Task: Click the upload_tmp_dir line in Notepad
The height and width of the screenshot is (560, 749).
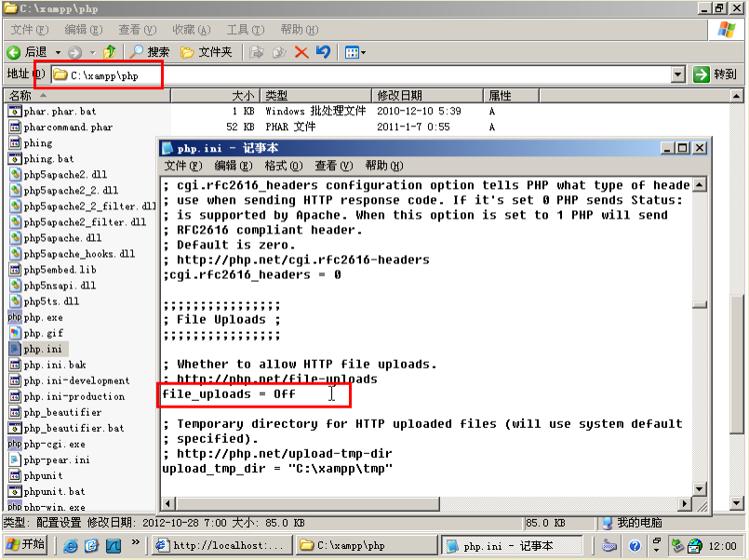Action: point(277,468)
